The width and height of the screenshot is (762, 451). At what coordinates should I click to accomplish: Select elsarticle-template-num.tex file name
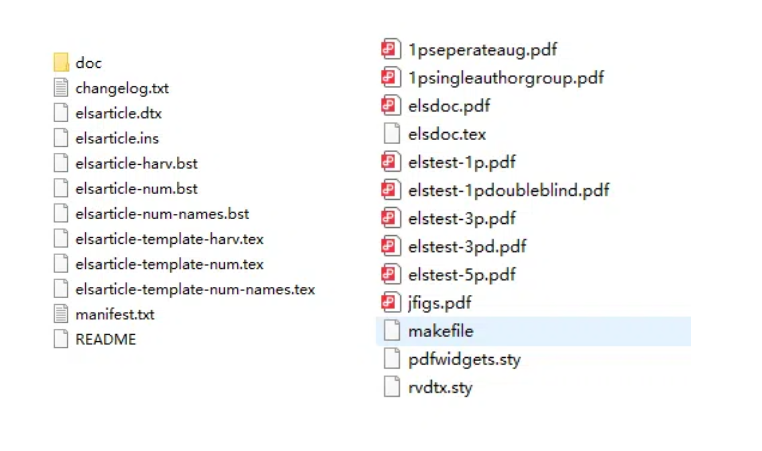click(169, 264)
